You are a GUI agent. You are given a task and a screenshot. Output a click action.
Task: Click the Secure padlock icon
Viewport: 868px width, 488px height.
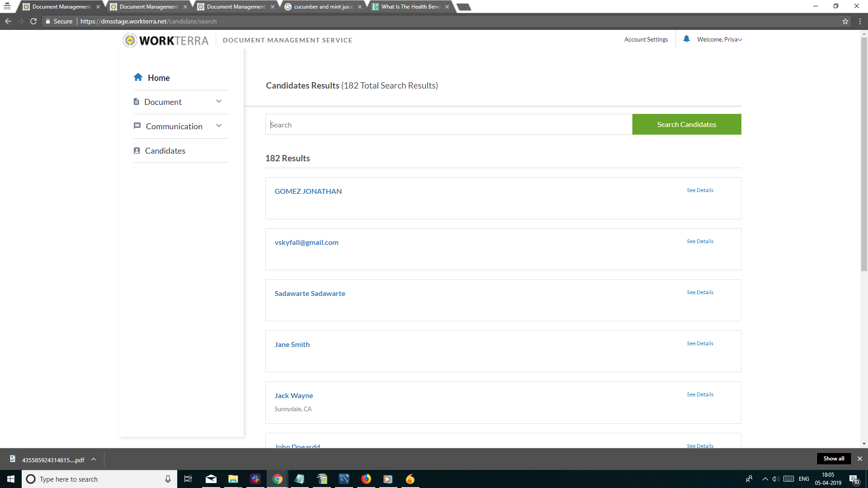coord(48,21)
